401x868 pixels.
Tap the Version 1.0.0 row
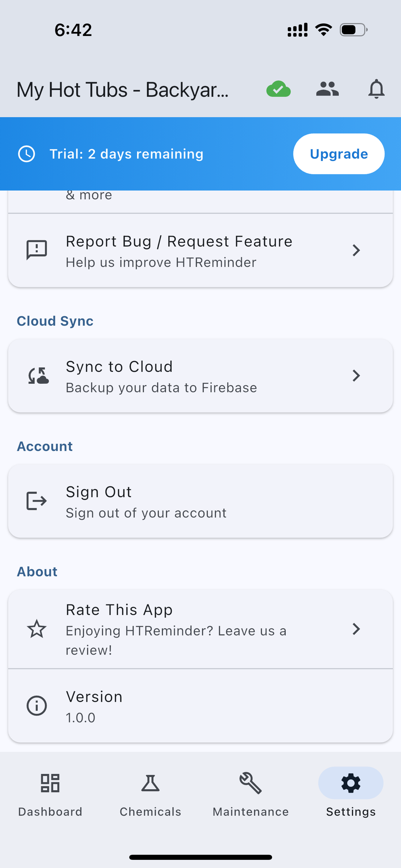(x=200, y=706)
